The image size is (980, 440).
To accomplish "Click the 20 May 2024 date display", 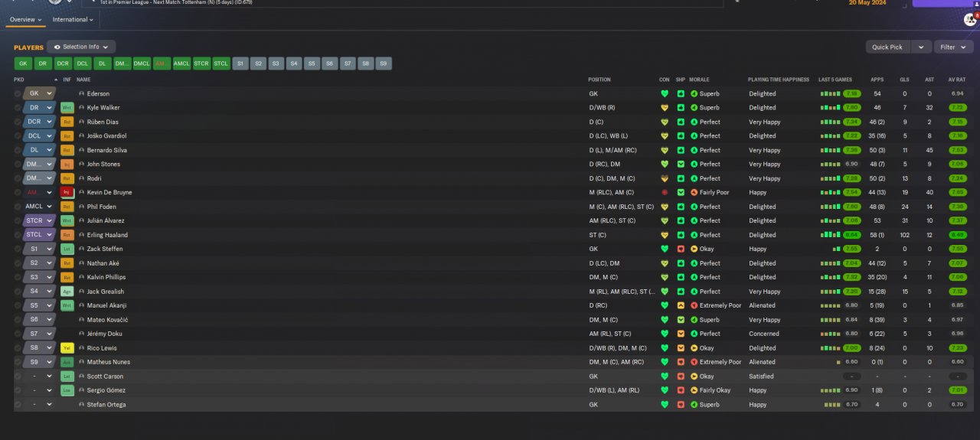I will point(867,3).
